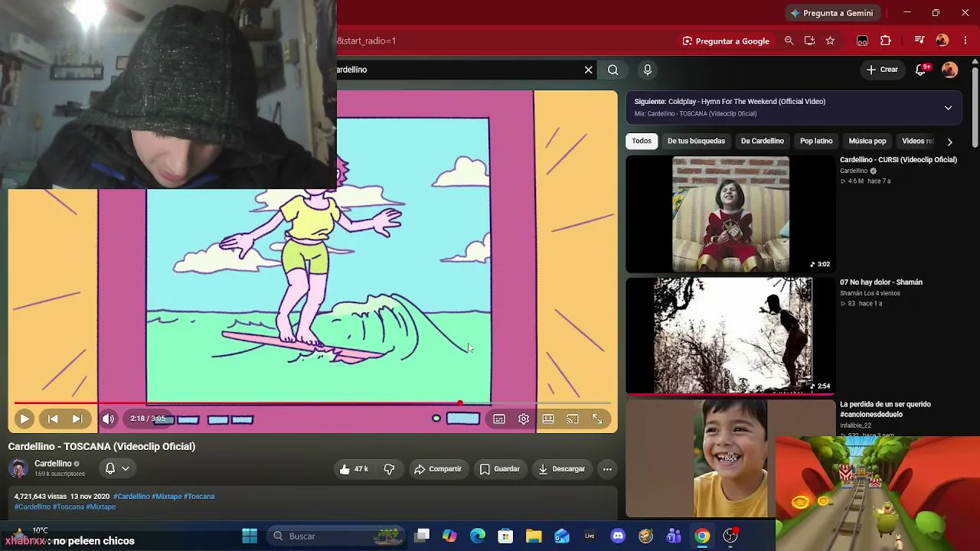Open OBS Studio from the taskbar

[x=730, y=536]
